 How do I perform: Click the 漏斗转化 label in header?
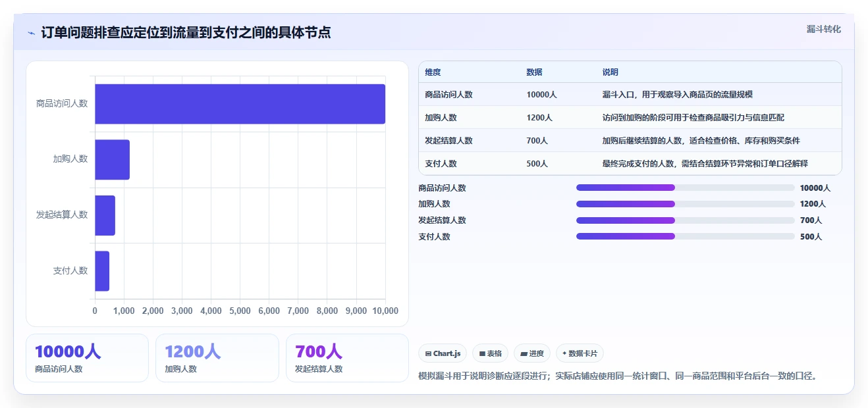click(823, 29)
